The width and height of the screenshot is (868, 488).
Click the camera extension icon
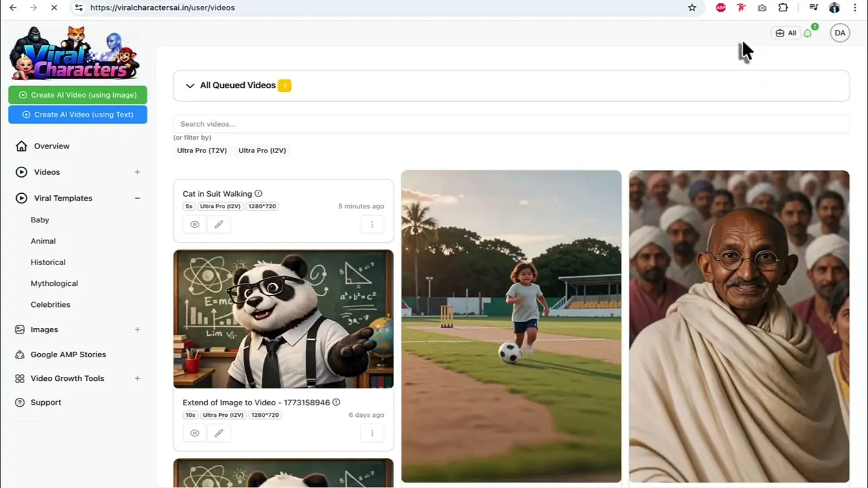[762, 7]
